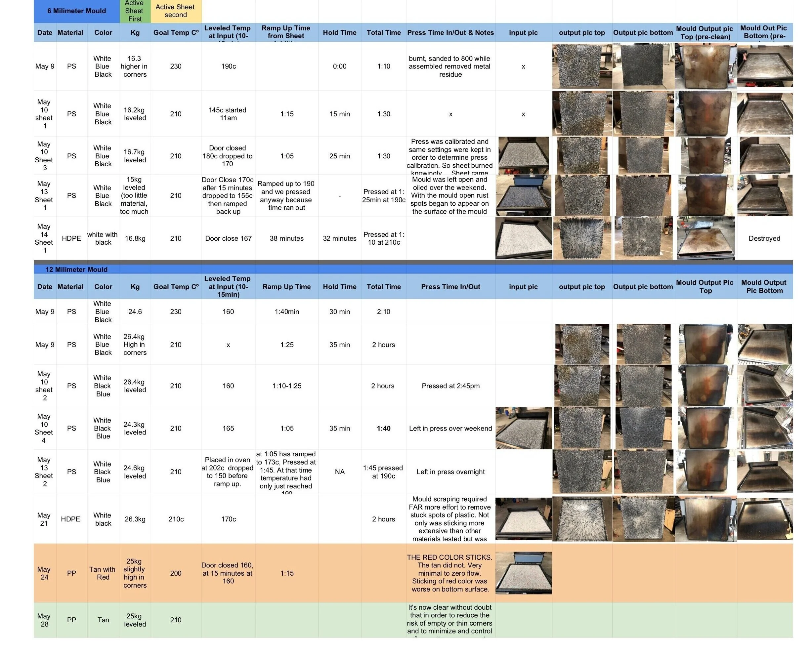The image size is (812, 659).
Task: Click the "Press Time In/Out & Notes" header
Action: click(450, 33)
